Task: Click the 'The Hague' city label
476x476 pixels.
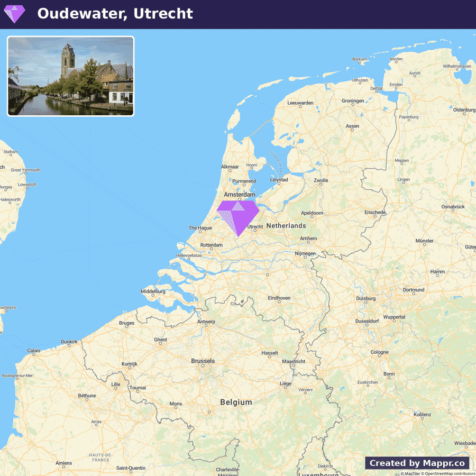Action: click(x=200, y=228)
